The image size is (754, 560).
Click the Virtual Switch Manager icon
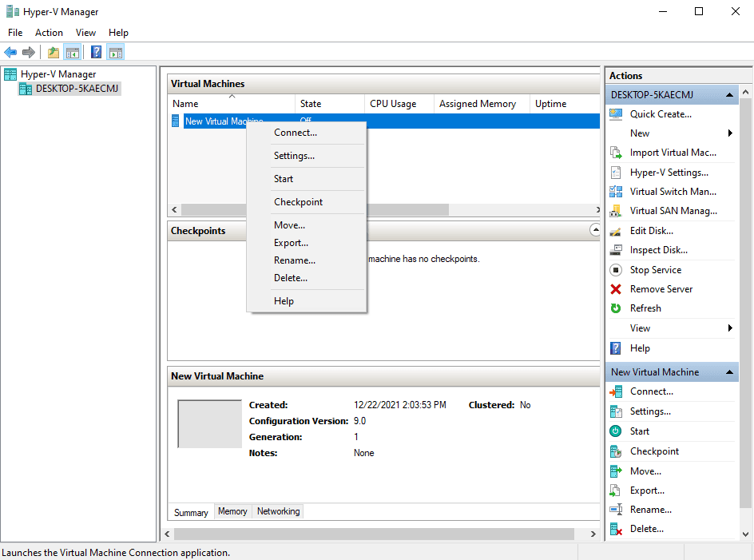click(616, 192)
